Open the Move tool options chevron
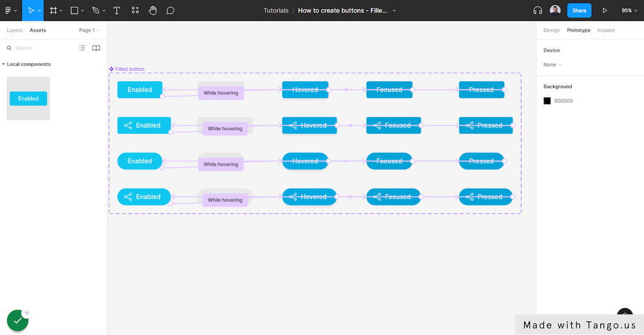Viewport: 644px width, 335px height. [39, 11]
